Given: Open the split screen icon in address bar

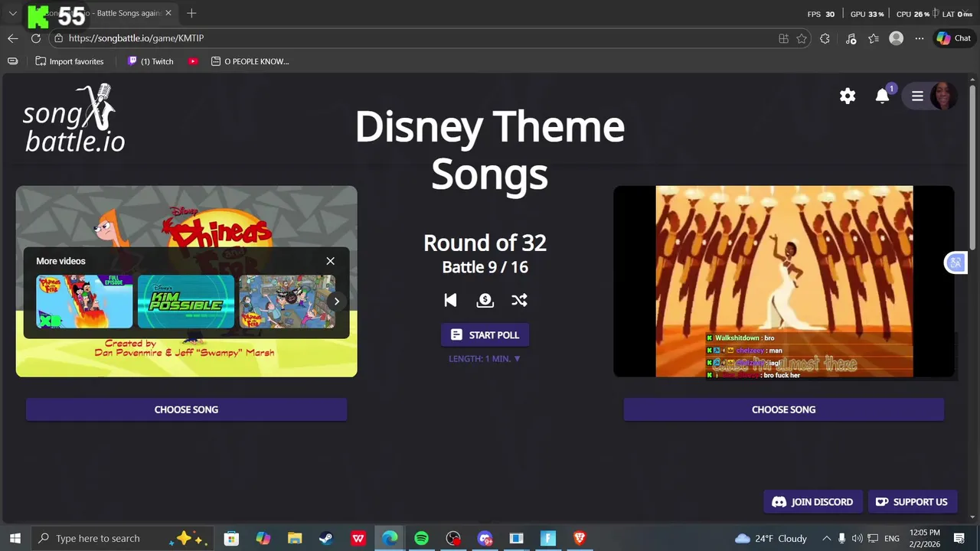Looking at the screenshot, I should [x=783, y=38].
